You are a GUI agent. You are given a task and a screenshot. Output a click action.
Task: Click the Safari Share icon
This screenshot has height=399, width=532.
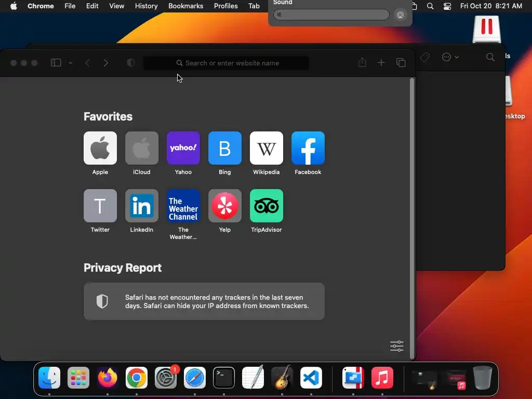click(x=362, y=62)
